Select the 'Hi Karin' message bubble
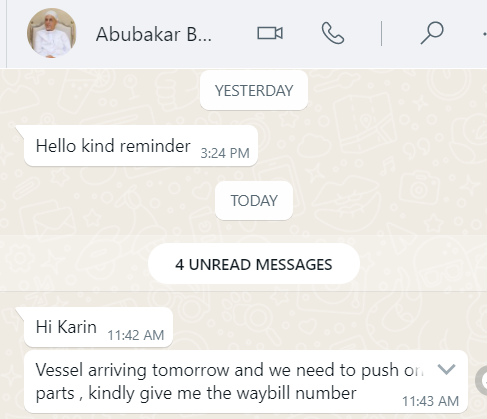Viewport: 487px width, 419px height. click(x=98, y=327)
